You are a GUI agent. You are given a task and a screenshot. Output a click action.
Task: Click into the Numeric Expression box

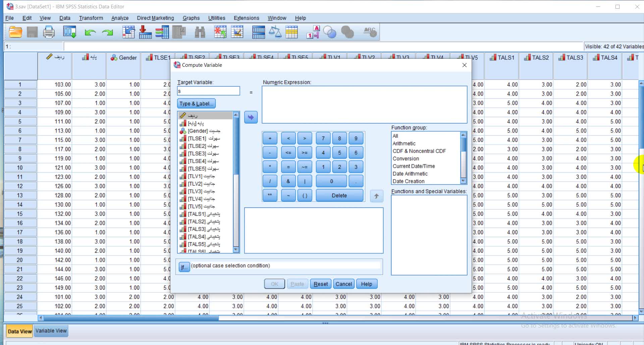[364, 105]
